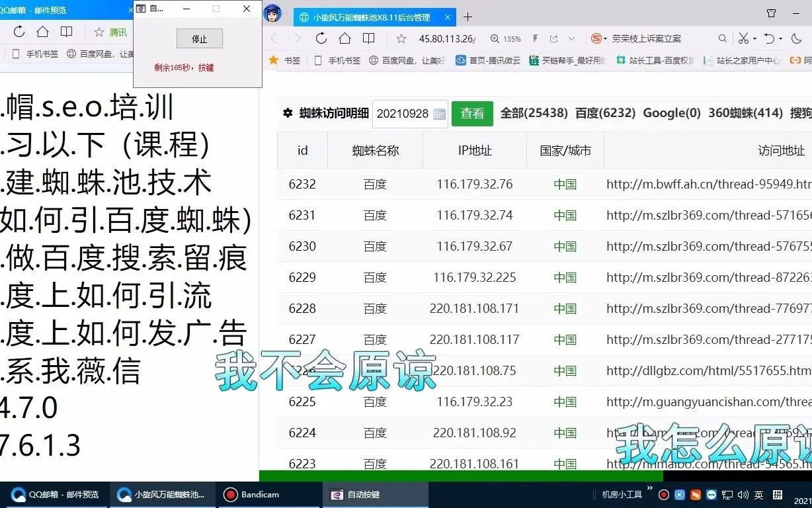The image size is (812, 508).
Task: Click IP 116.179.32.225 in row 6229
Action: [x=474, y=277]
